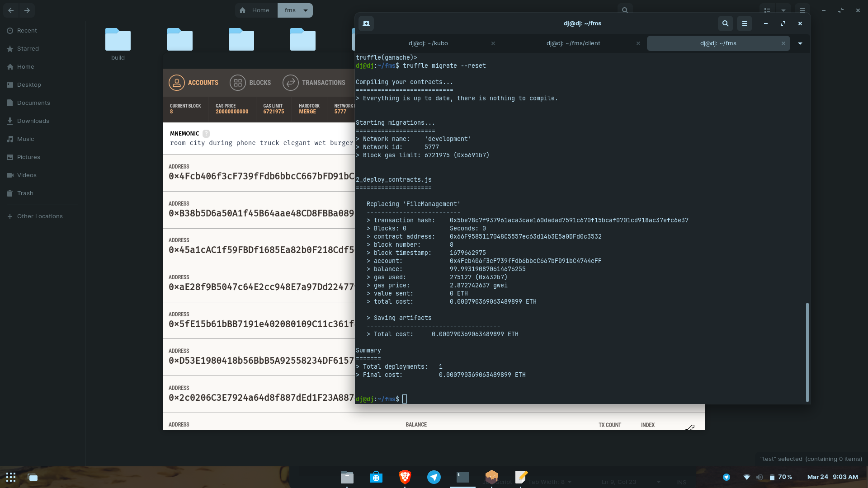
Task: Select the dj@dj: ~/kubo terminal tab
Action: (429, 43)
